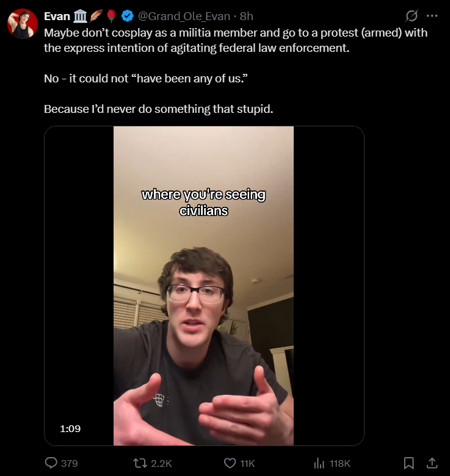Click the 2.2K reposts count
Viewport: 450px width, 476px height.
click(x=161, y=463)
